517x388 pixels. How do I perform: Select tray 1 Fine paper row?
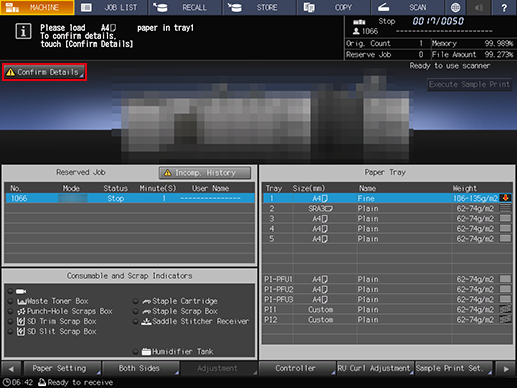click(388, 198)
